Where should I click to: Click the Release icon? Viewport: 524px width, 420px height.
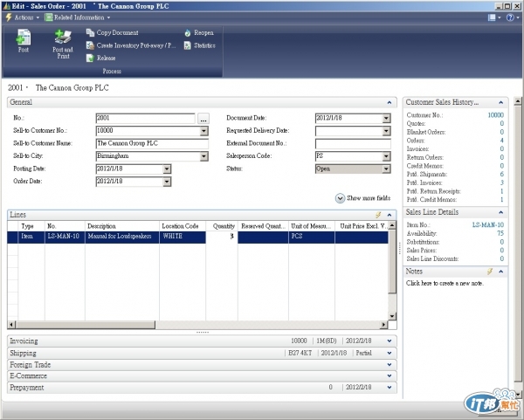tap(90, 58)
